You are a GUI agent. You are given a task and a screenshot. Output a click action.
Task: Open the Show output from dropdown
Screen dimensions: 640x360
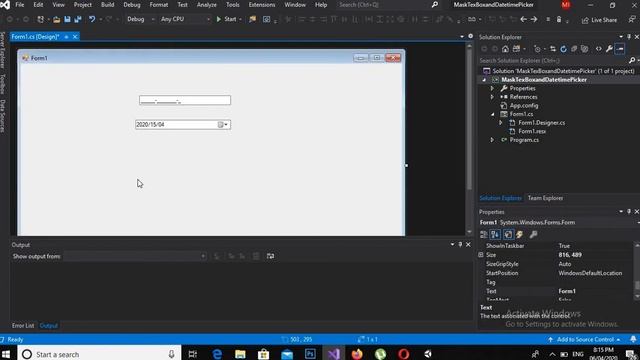(x=134, y=256)
